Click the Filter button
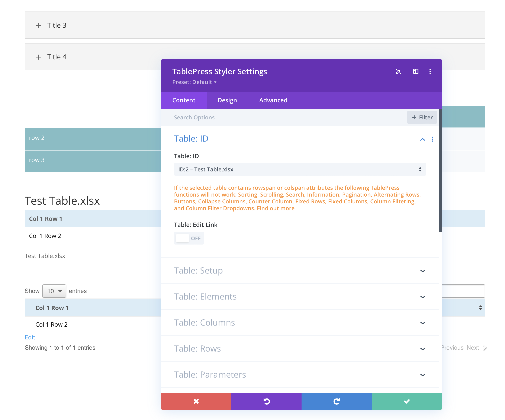505x420 pixels. 422,117
